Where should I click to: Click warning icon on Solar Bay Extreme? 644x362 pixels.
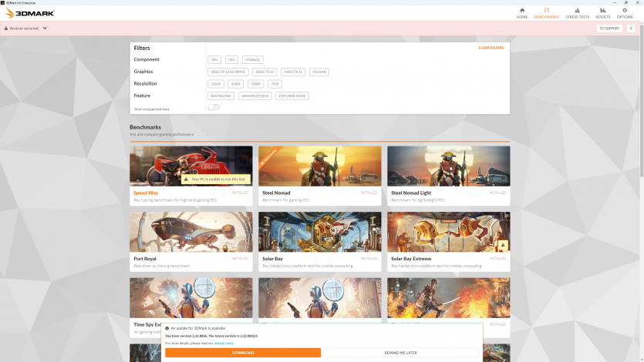click(503, 246)
